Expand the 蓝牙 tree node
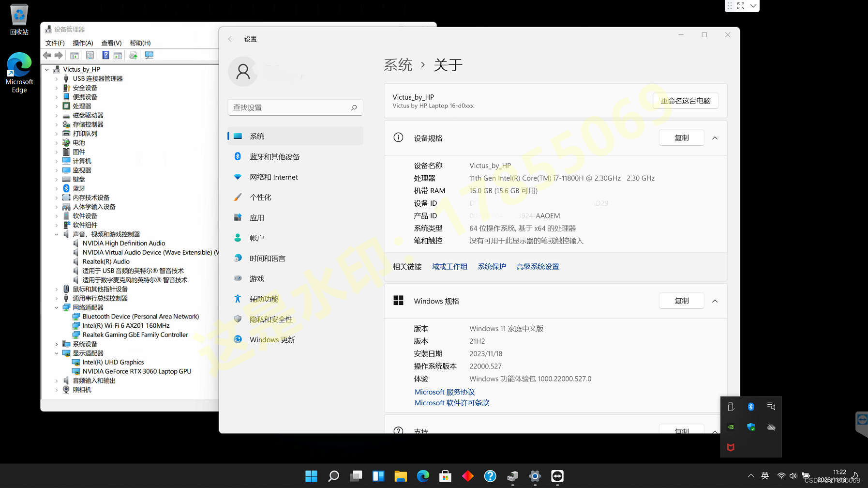The image size is (868, 488). 57,189
